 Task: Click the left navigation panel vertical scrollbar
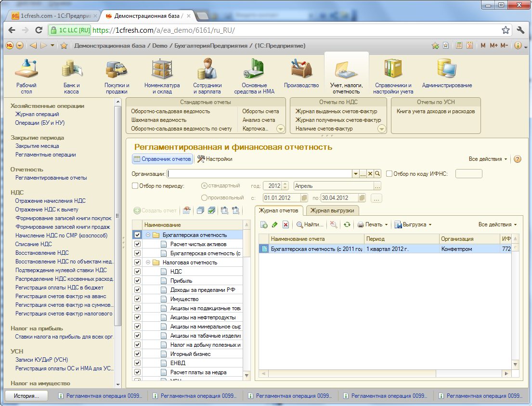click(x=117, y=217)
